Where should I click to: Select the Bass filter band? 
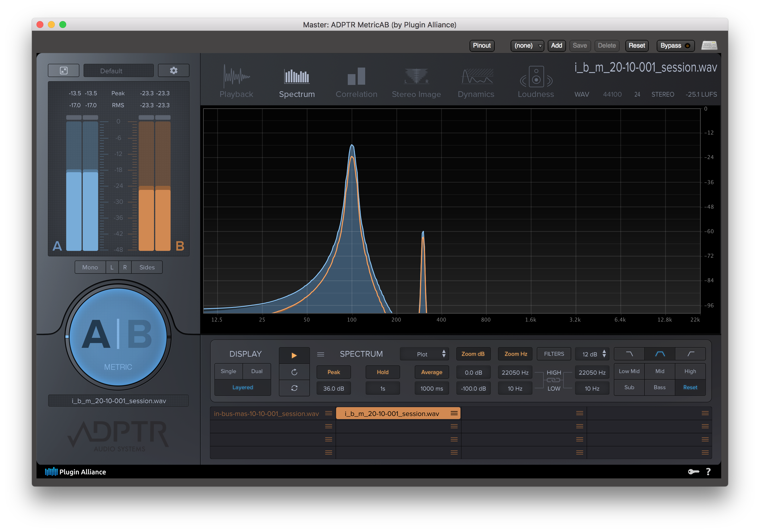(660, 387)
